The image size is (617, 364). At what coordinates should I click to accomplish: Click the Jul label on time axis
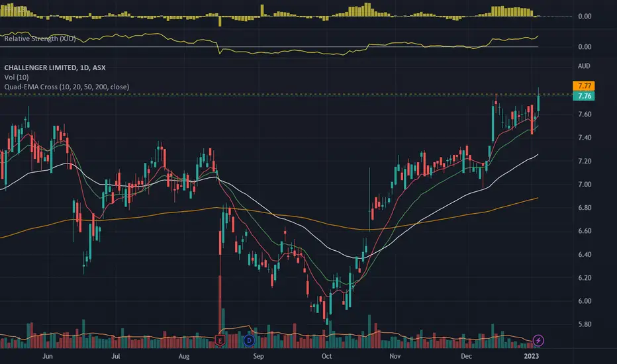[x=116, y=356]
